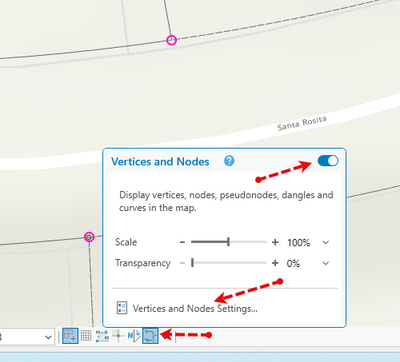Screen dimensions: 400x362
Task: Increase Scale with plus button
Action: [275, 242]
